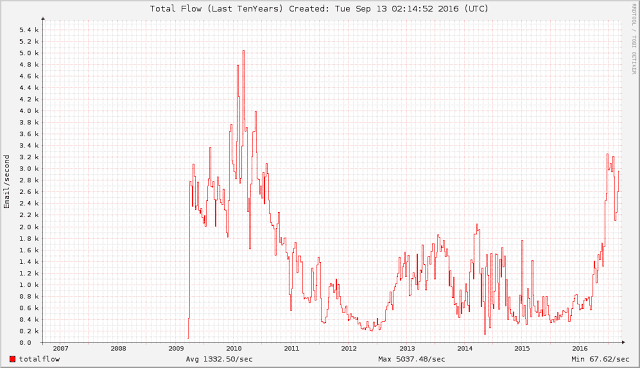Click the Avg 1332.50/sec statistic
Screen dimensions: 640x368
pyautogui.click(x=219, y=359)
